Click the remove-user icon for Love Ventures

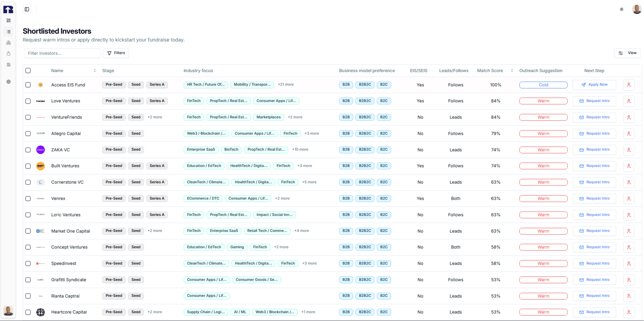[629, 101]
